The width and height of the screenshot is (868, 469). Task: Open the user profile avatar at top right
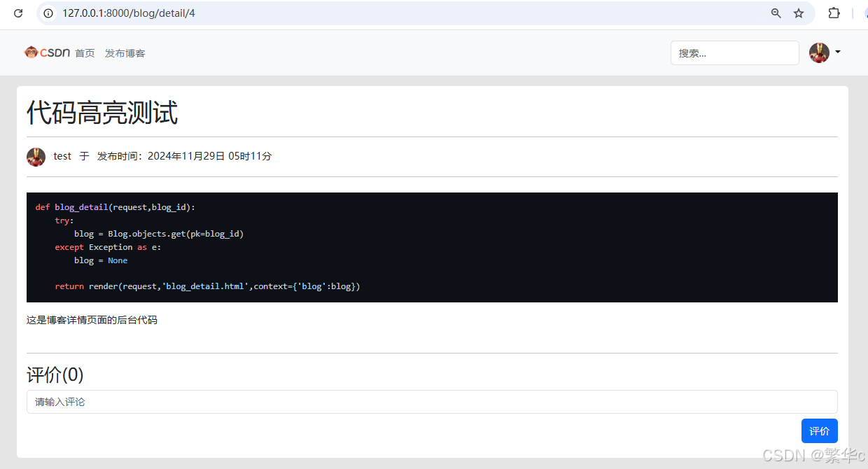coord(818,52)
